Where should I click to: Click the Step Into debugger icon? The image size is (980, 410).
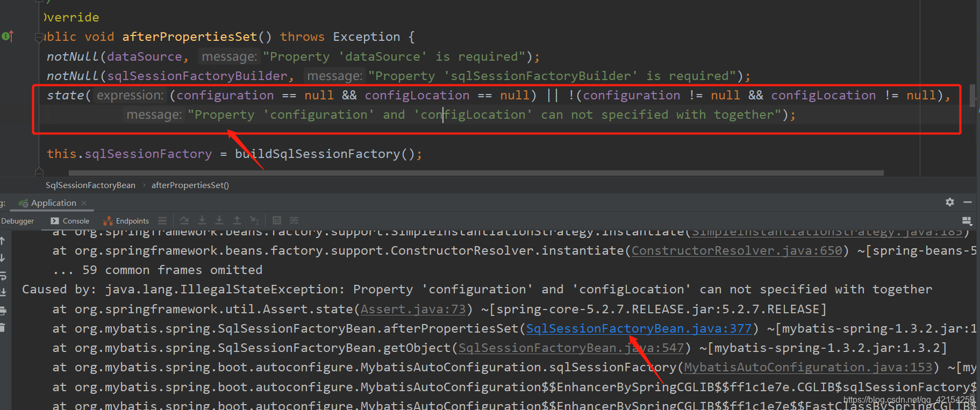(202, 221)
